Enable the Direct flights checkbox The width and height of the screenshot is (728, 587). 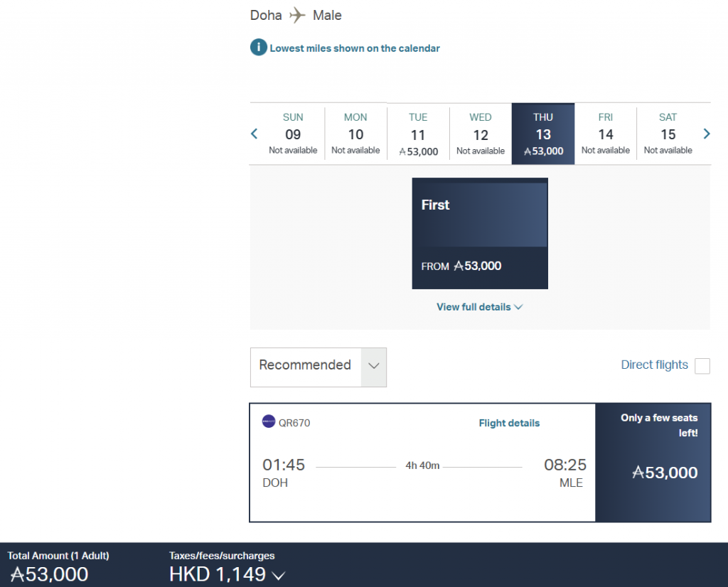click(702, 365)
